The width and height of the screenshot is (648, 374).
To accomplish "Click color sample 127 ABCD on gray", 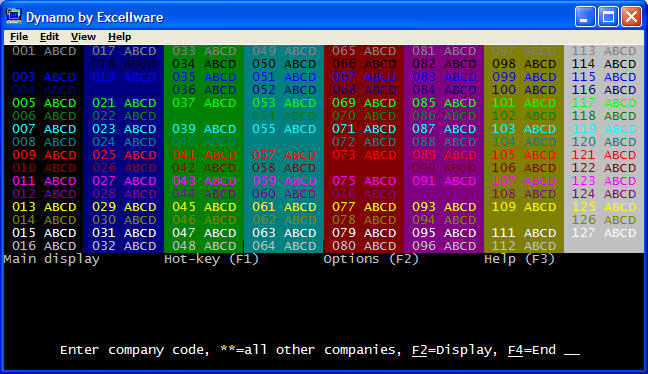I will (604, 233).
